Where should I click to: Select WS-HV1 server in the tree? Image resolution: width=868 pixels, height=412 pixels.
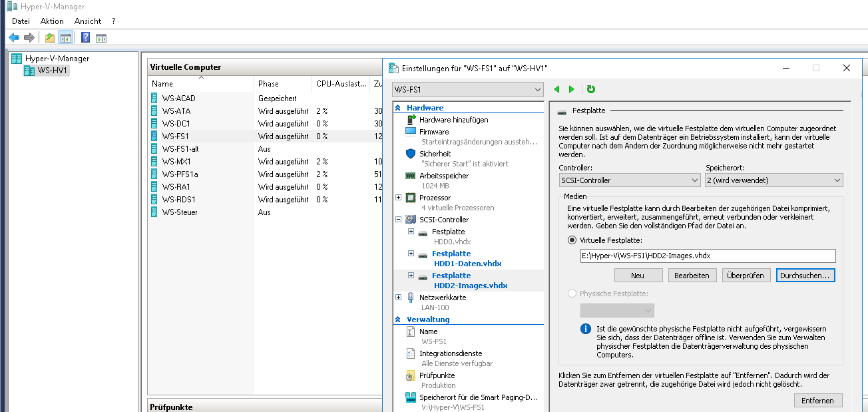click(x=46, y=71)
